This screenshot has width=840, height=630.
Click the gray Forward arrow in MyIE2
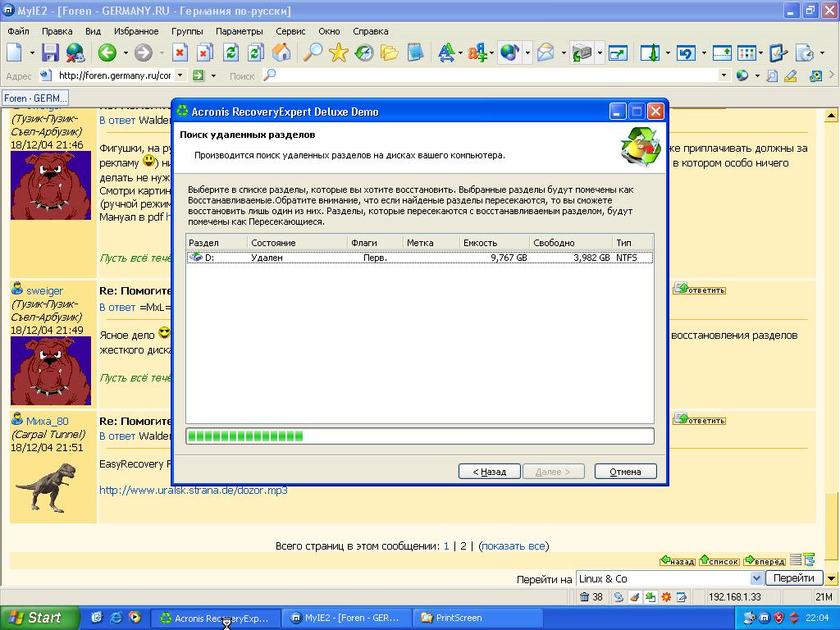pos(143,52)
